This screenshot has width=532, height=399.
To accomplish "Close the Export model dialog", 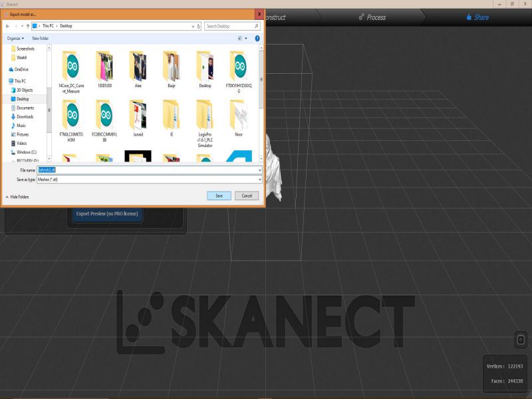I will [x=259, y=14].
